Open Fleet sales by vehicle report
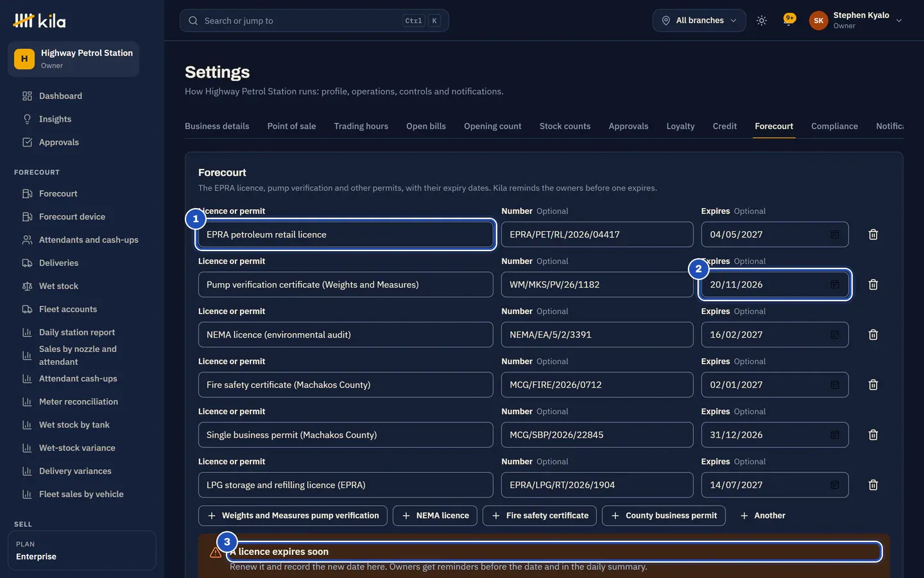The width and height of the screenshot is (924, 578). [x=82, y=494]
